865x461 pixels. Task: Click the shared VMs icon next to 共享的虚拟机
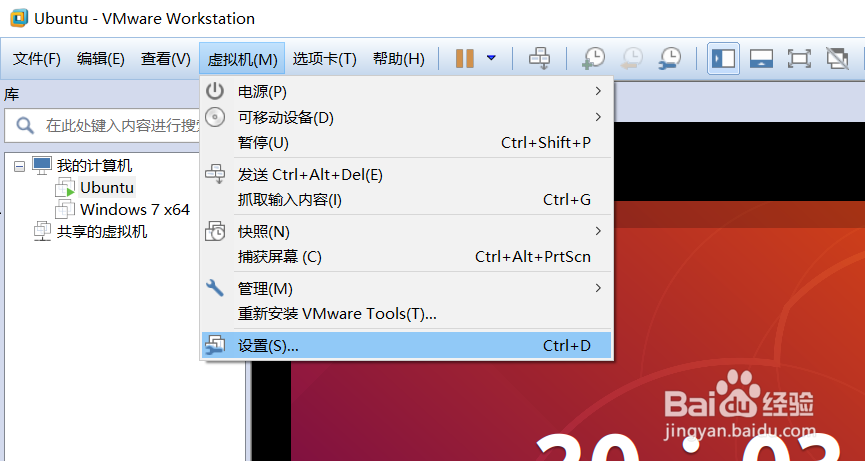[42, 232]
